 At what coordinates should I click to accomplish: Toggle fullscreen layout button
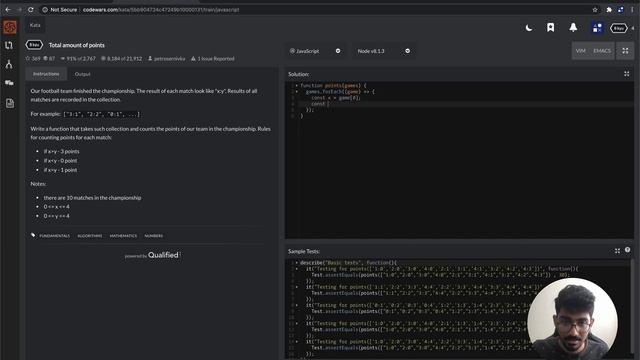coord(625,51)
